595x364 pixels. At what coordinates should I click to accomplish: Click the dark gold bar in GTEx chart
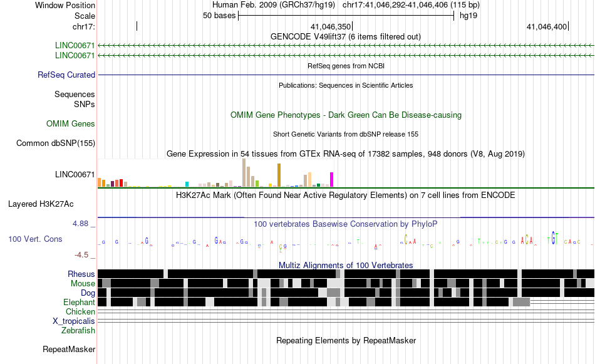tap(279, 175)
